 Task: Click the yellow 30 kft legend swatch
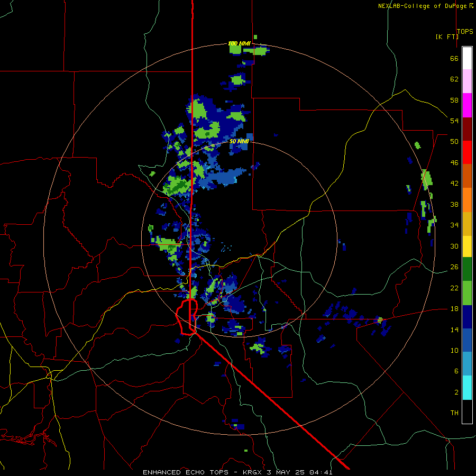point(467,246)
